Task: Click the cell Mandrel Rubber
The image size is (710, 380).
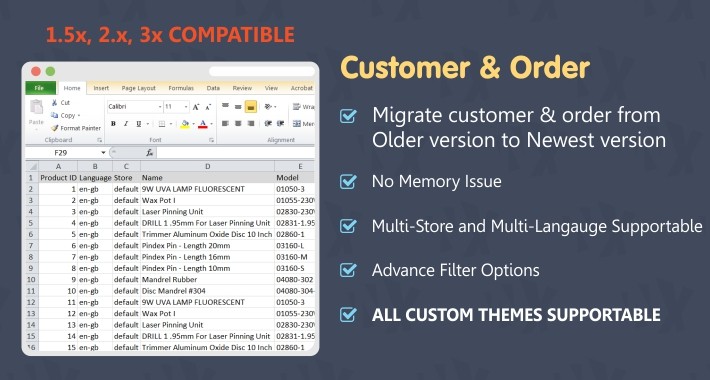Action: (x=207, y=279)
